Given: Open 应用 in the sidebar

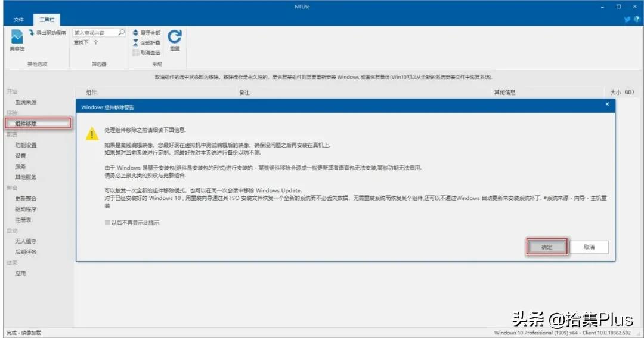Looking at the screenshot, I should click(20, 274).
